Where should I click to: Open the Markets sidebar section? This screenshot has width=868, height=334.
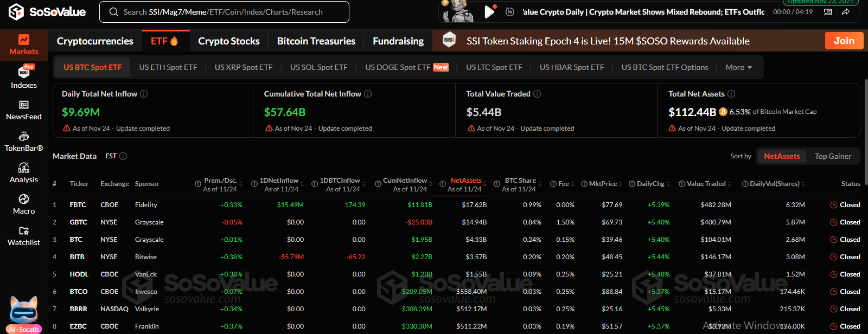click(24, 45)
